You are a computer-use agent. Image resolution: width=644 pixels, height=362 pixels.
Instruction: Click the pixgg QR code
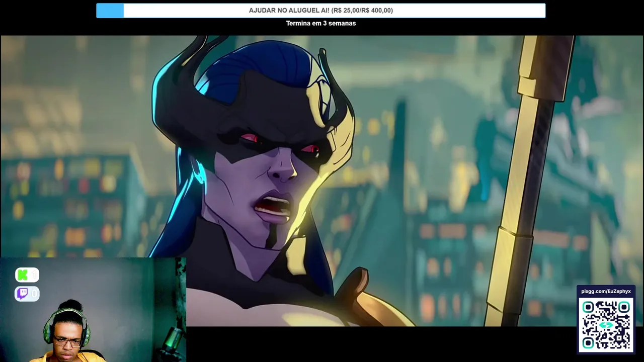[x=606, y=325]
